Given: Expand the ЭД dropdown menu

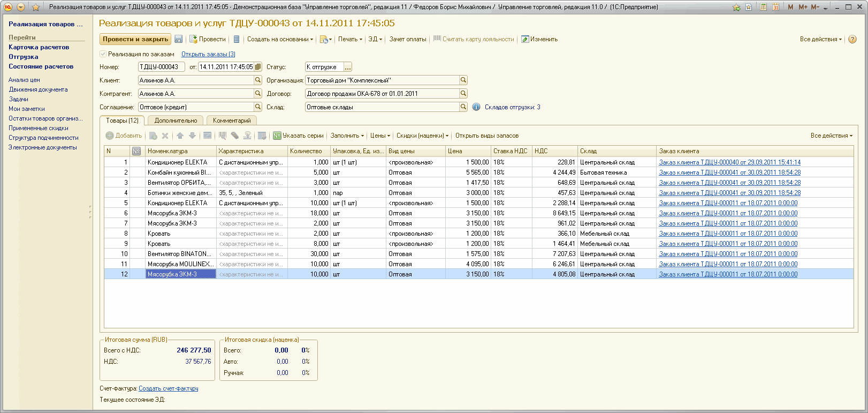Looking at the screenshot, I should coord(375,39).
